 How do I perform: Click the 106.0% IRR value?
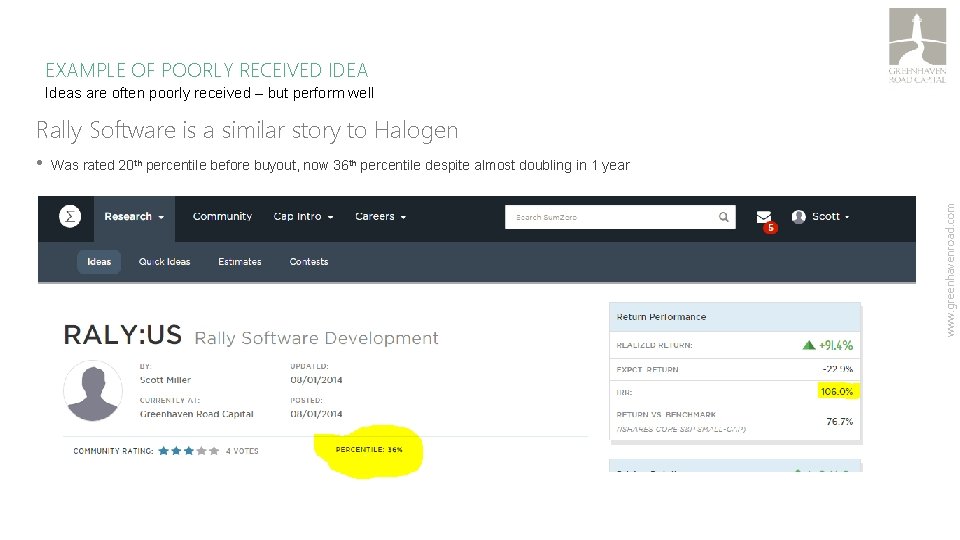pyautogui.click(x=837, y=391)
